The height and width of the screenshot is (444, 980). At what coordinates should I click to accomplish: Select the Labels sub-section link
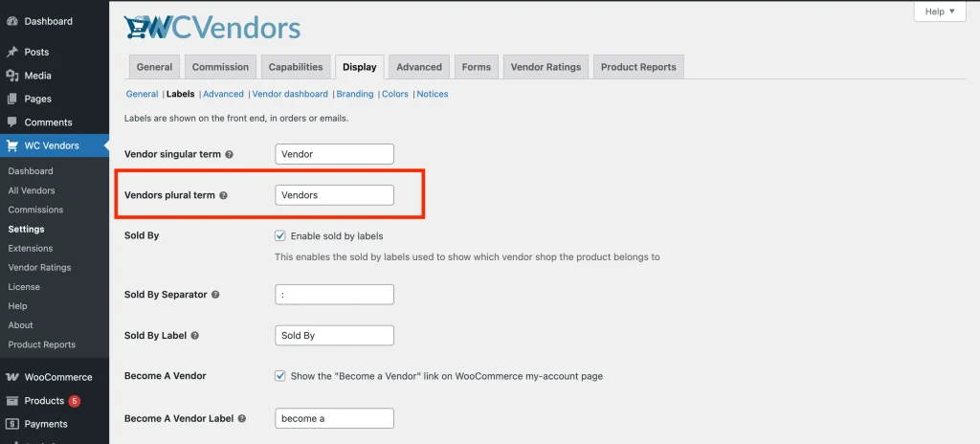[181, 94]
